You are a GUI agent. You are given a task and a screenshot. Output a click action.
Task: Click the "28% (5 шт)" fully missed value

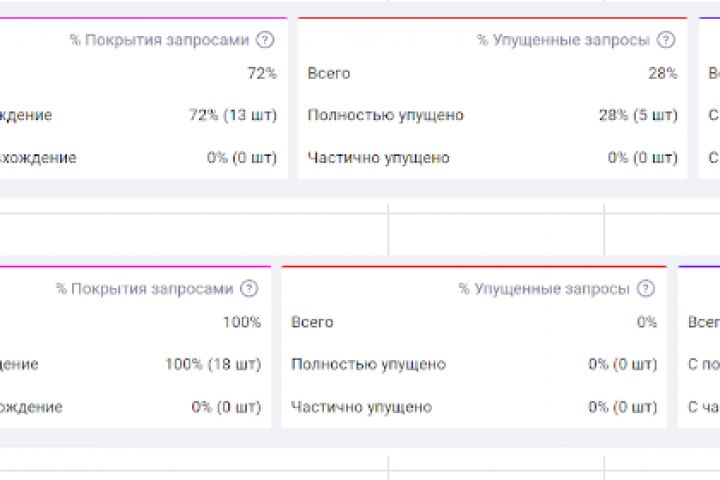coord(637,115)
